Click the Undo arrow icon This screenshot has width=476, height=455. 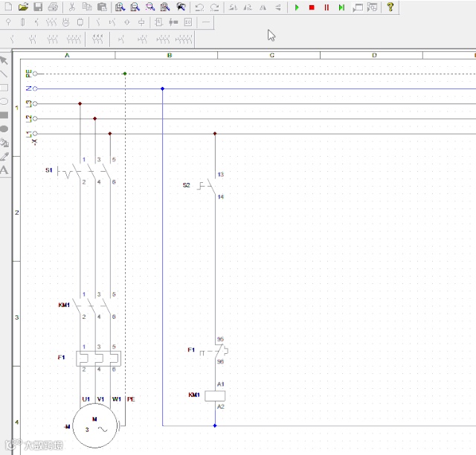(x=199, y=7)
